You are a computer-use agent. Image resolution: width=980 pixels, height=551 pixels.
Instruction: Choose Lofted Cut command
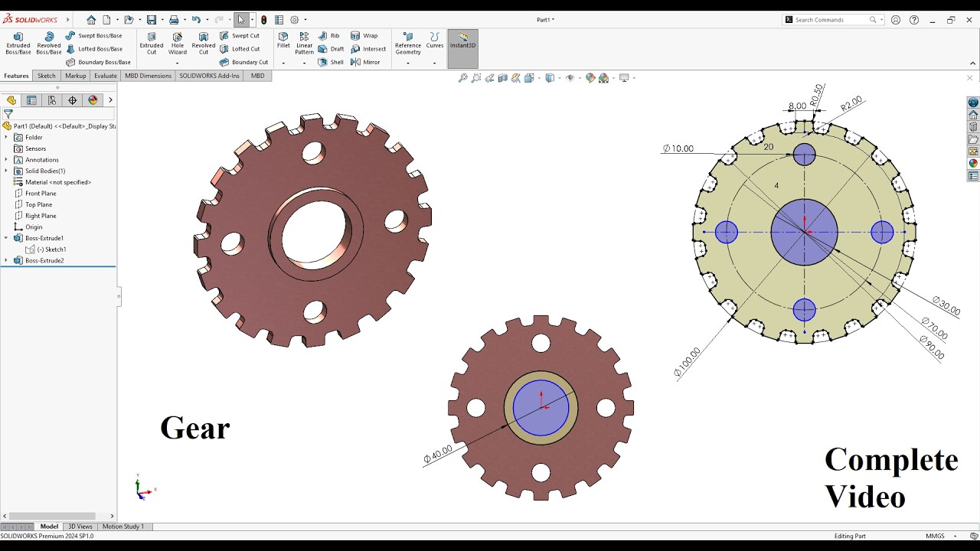point(240,49)
